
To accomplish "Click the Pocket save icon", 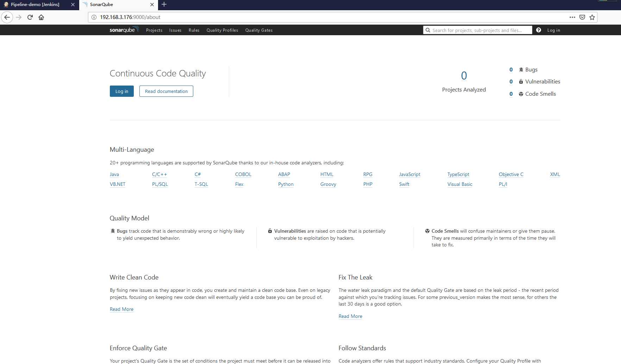I will [582, 17].
